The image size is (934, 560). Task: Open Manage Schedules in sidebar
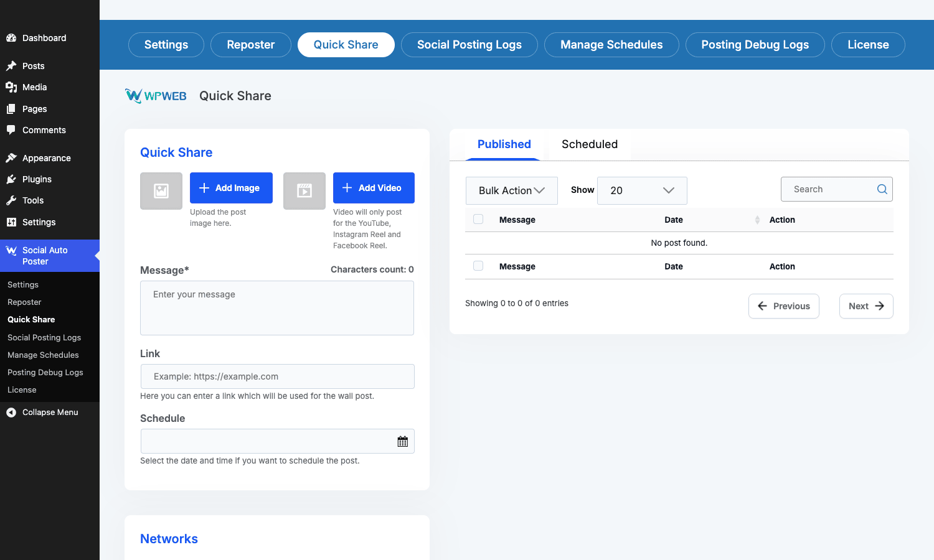coord(43,355)
